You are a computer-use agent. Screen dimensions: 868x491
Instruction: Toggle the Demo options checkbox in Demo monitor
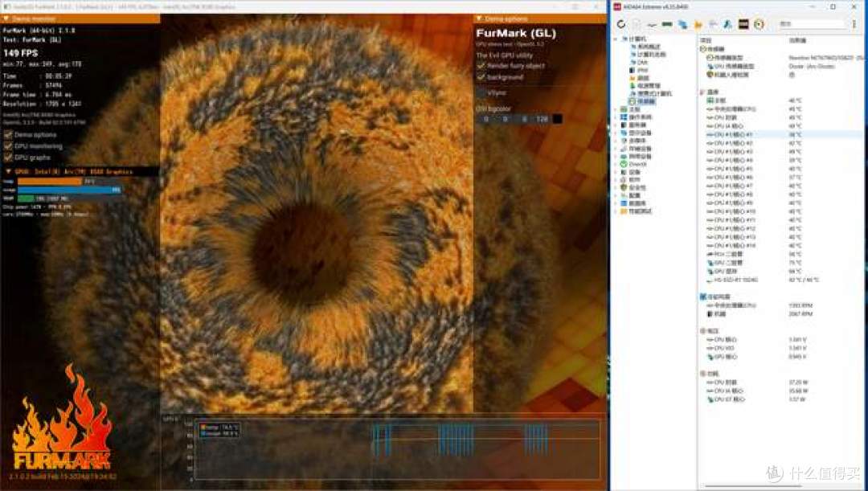[8, 134]
